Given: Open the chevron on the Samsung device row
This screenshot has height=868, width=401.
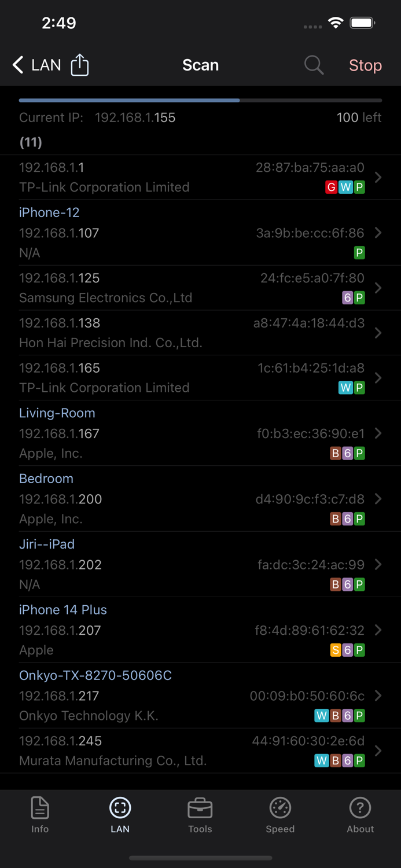Looking at the screenshot, I should pos(378,288).
